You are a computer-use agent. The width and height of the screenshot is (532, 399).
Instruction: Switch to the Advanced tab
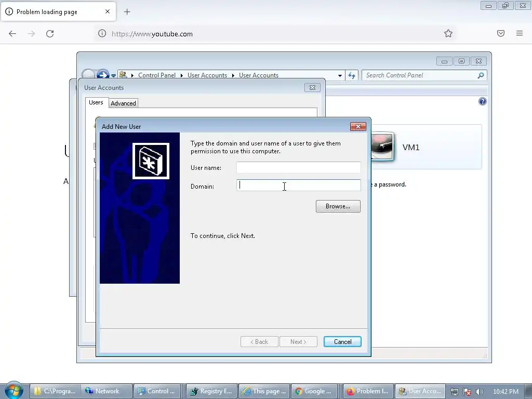[x=123, y=103]
